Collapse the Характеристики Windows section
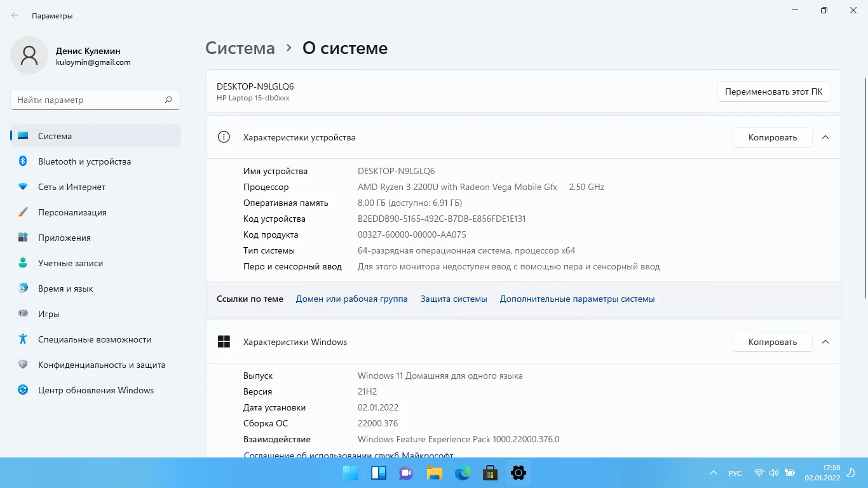This screenshot has height=488, width=868. pyautogui.click(x=825, y=342)
